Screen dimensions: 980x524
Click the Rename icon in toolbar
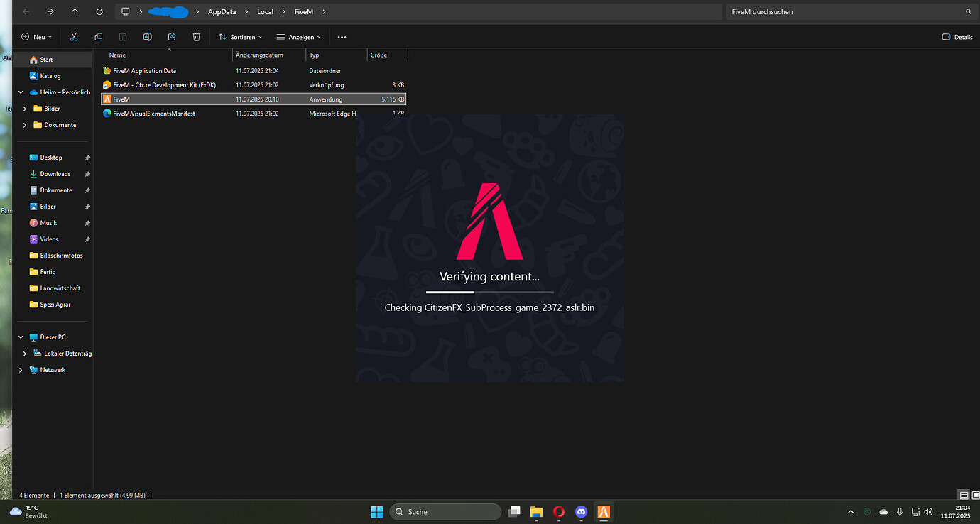(x=147, y=37)
